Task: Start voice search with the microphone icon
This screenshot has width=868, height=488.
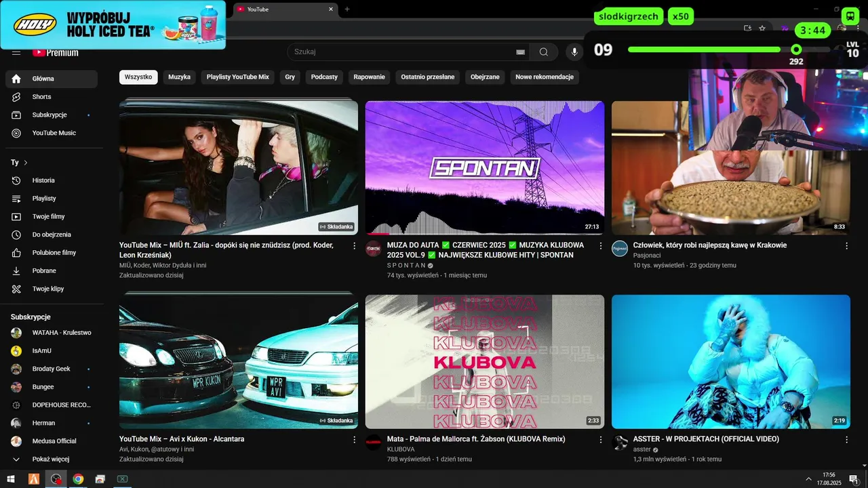Action: pyautogui.click(x=574, y=52)
